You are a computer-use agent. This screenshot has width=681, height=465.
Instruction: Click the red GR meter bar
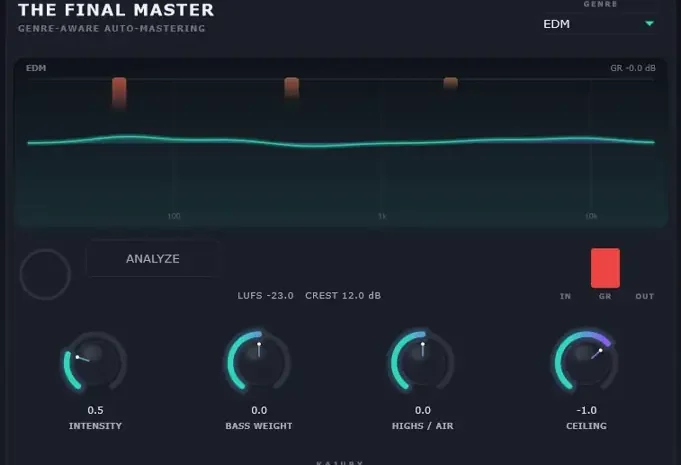click(x=605, y=268)
